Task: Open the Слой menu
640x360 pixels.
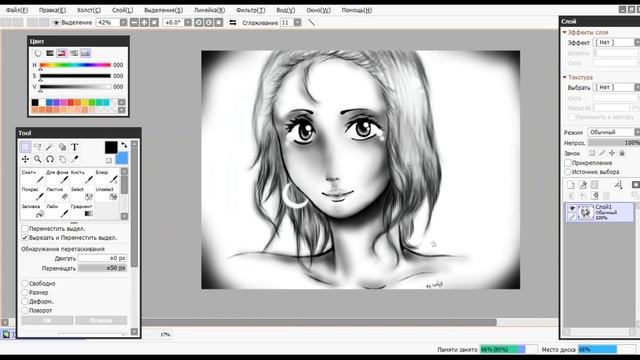Action: point(122,10)
